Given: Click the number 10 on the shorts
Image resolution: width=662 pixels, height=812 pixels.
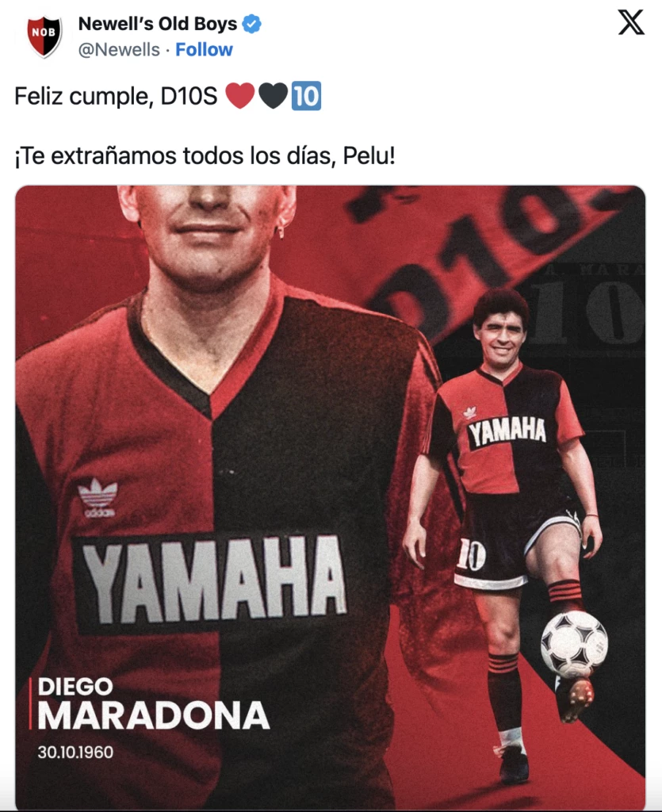Looking at the screenshot, I should 471,556.
